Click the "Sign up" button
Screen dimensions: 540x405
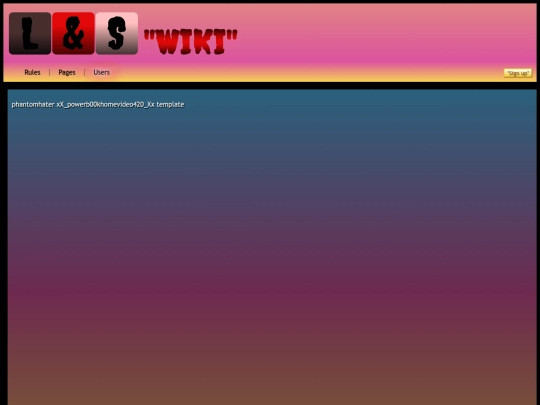pos(518,73)
